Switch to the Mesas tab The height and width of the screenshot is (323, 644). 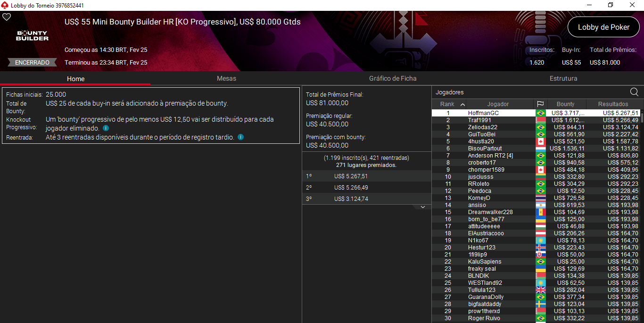[226, 79]
